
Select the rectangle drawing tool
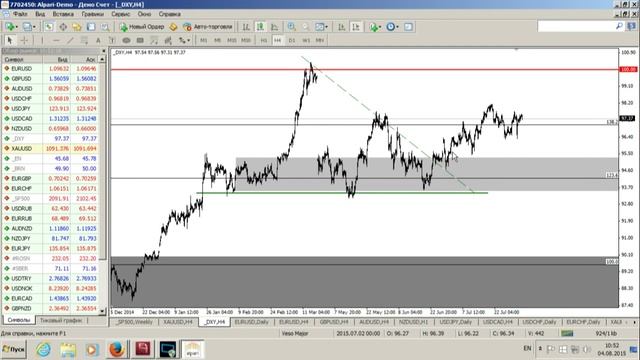click(140, 40)
